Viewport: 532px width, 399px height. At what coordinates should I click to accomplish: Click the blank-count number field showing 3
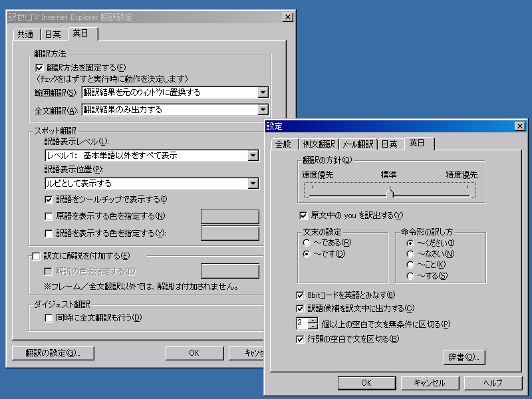(x=303, y=323)
